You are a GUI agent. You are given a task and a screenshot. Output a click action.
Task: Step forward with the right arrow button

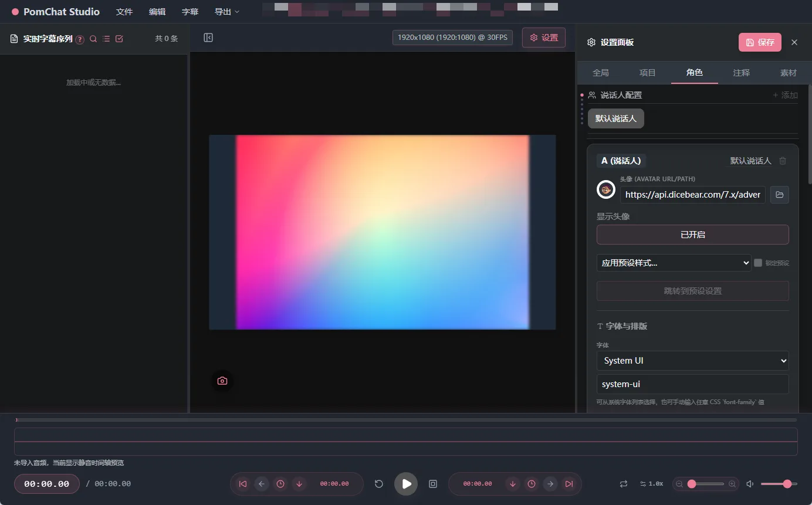[x=550, y=484]
